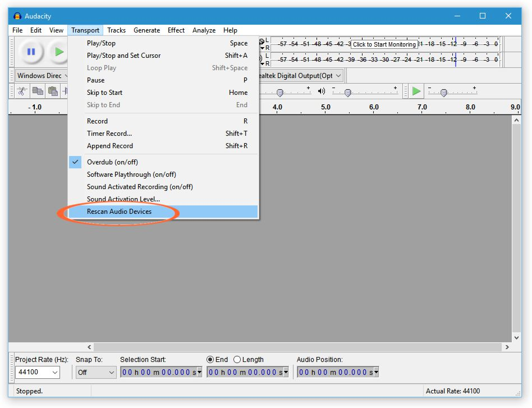This screenshot has width=532, height=408.
Task: Select the Length radio button
Action: (x=237, y=360)
